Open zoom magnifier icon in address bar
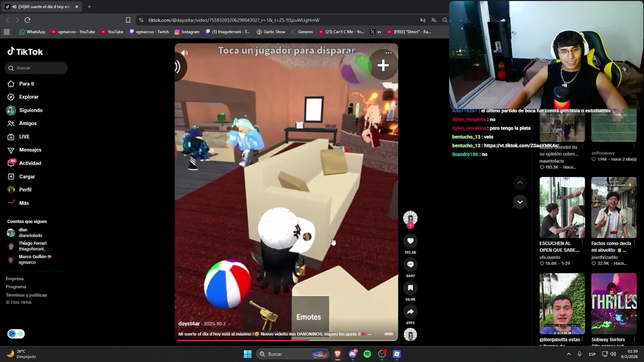 click(x=445, y=20)
